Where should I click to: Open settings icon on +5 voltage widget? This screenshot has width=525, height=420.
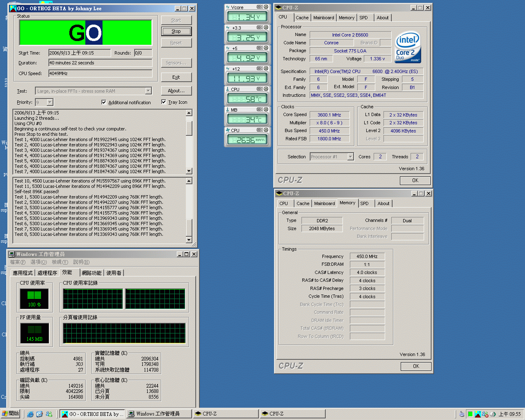point(260,48)
